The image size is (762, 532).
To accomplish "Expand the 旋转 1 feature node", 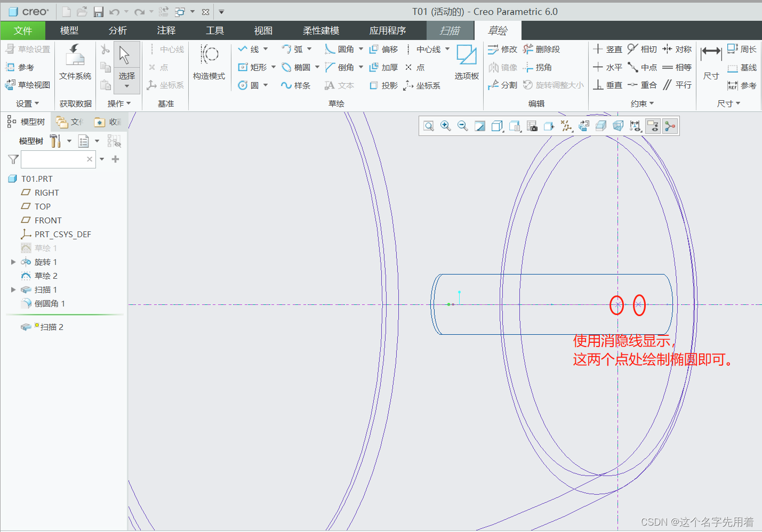I will click(x=13, y=262).
